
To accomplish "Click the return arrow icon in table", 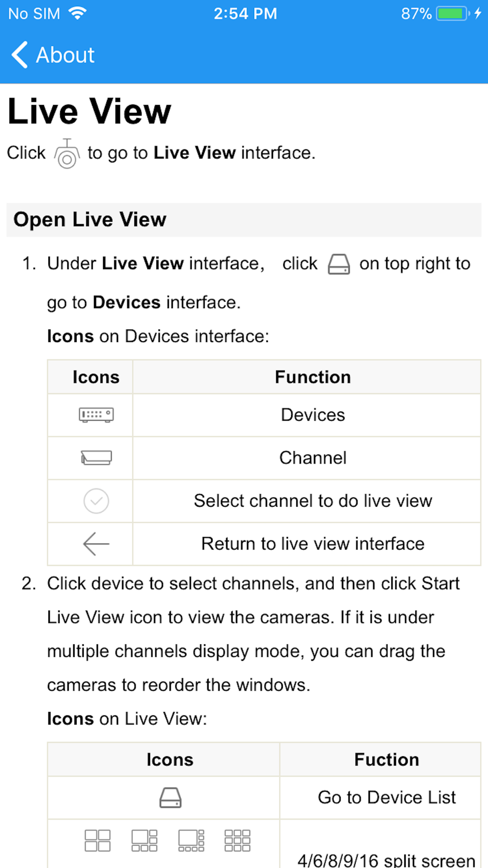I will coord(96,543).
